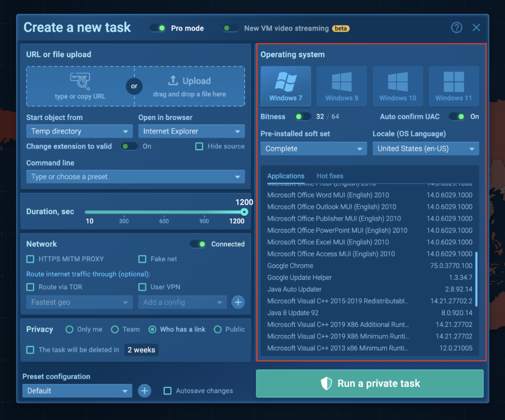Image resolution: width=505 pixels, height=420 pixels.
Task: Open the Locale OS Language dropdown
Action: pos(425,149)
